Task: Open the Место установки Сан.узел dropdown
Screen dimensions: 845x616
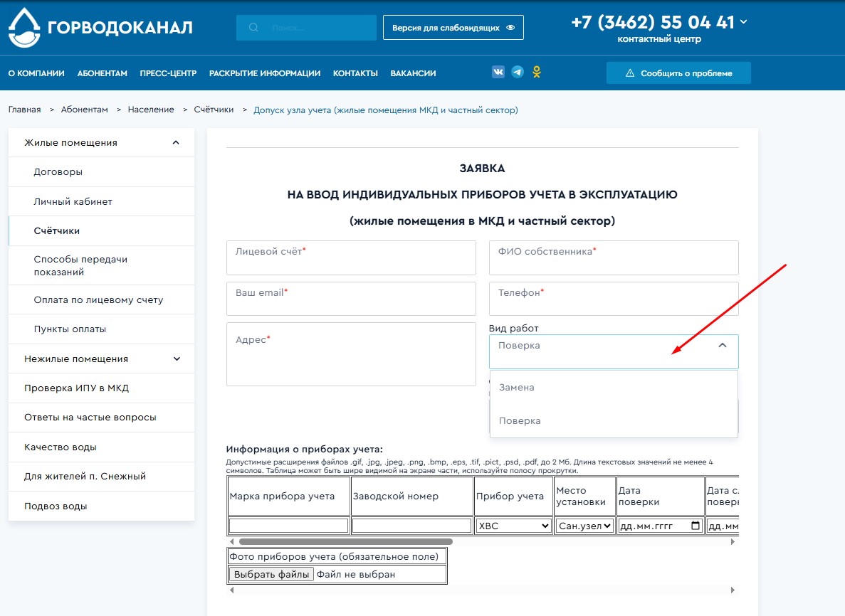Action: click(x=584, y=526)
